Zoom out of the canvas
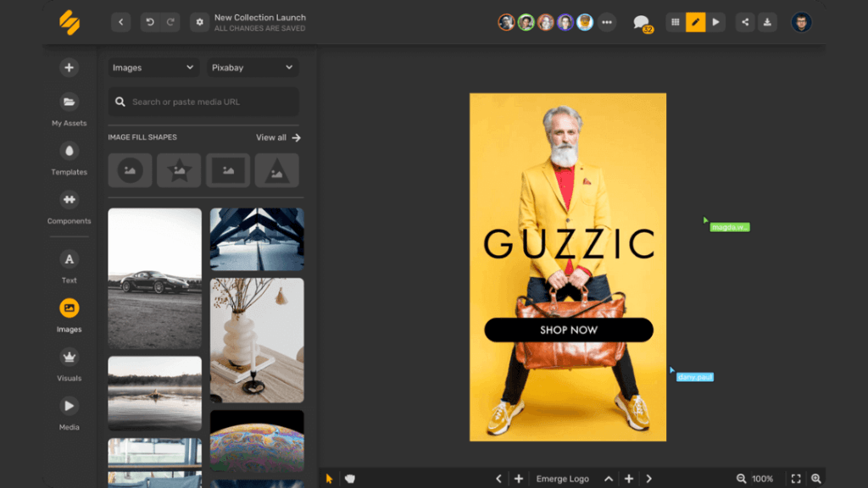 pyautogui.click(x=741, y=479)
